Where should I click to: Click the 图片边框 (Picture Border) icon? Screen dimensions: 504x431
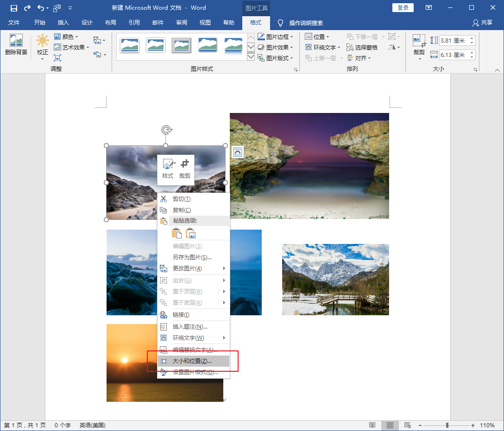pyautogui.click(x=273, y=36)
